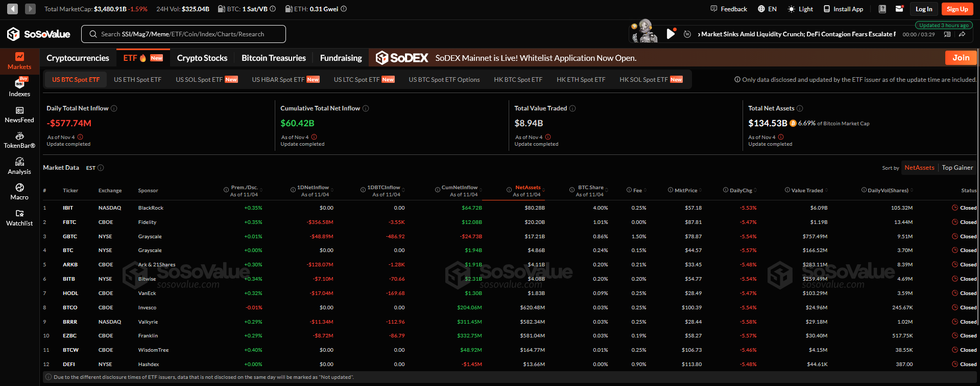This screenshot has height=386, width=980.
Task: Sort the table by Top Gainer
Action: (957, 168)
